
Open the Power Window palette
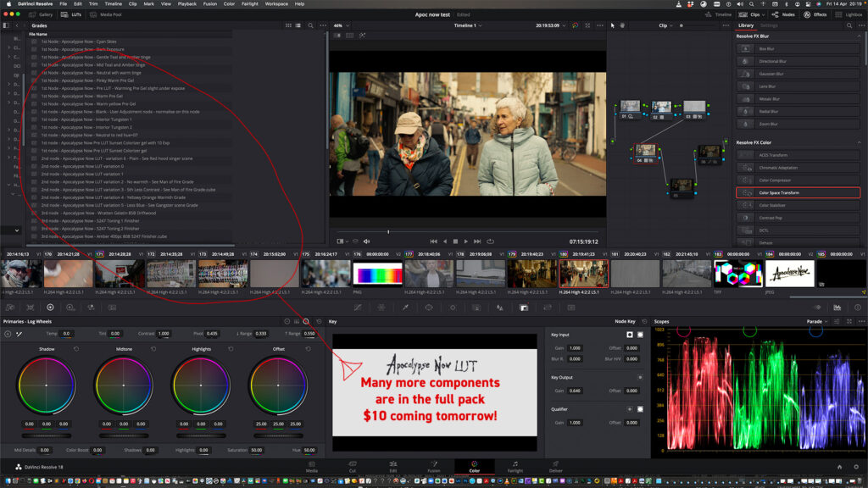click(x=429, y=308)
